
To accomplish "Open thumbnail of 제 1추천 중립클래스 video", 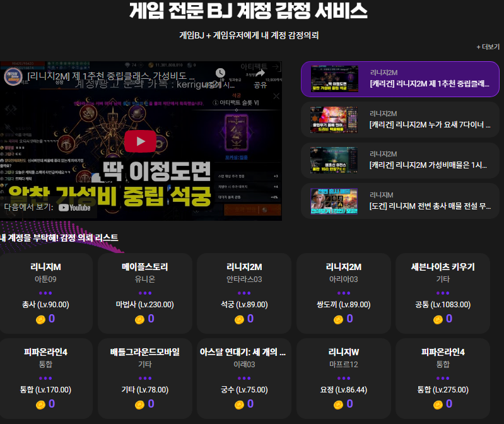I will tap(334, 79).
